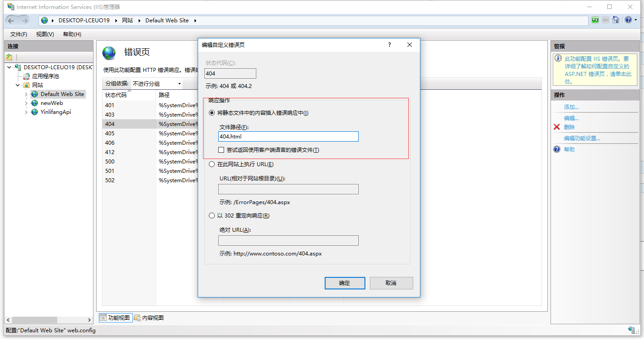Screen dimensions: 644x339
Task: Collapse the 网站 sites tree node
Action: 18,85
